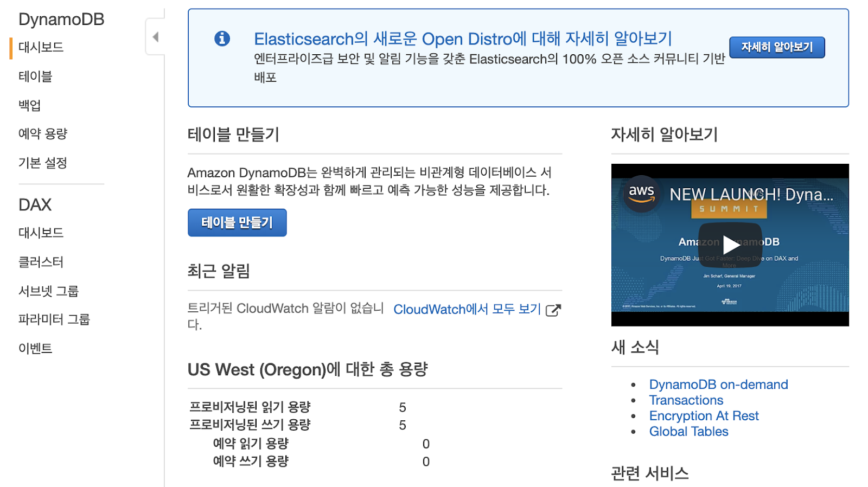Click the blue info icon in banner
Viewport: 868px width, 487px height.
click(x=222, y=39)
